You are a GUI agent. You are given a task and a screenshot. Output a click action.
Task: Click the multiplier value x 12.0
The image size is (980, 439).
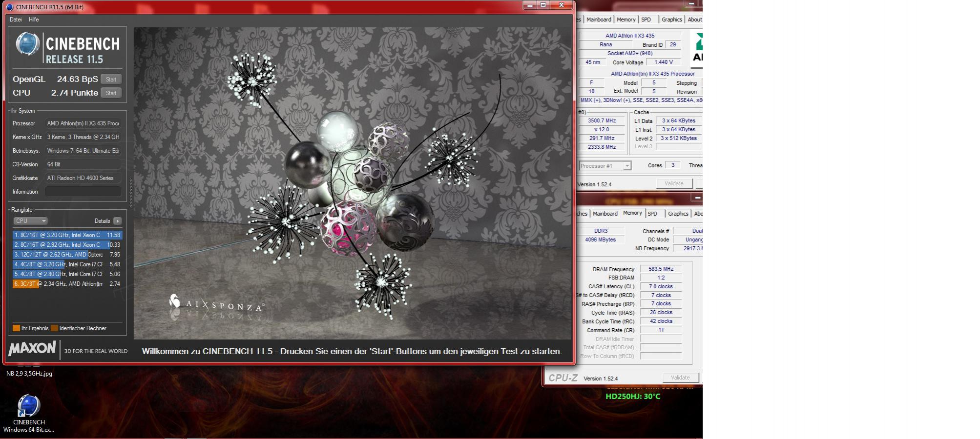point(602,129)
